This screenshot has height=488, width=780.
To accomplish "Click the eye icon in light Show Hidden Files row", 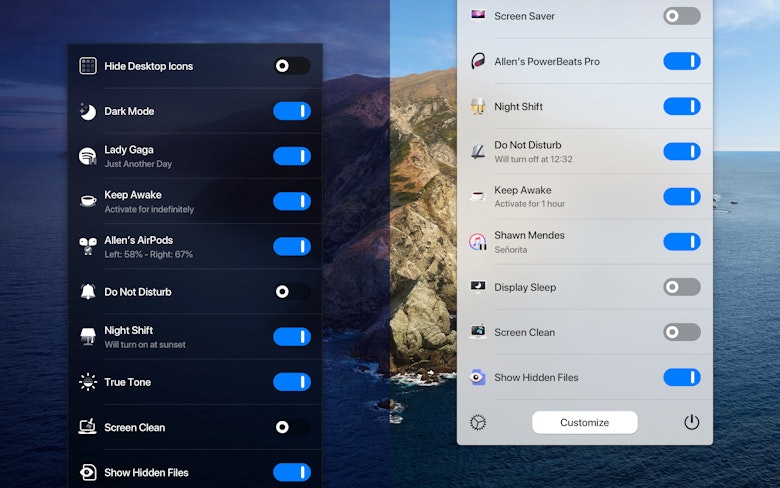I will pos(478,377).
